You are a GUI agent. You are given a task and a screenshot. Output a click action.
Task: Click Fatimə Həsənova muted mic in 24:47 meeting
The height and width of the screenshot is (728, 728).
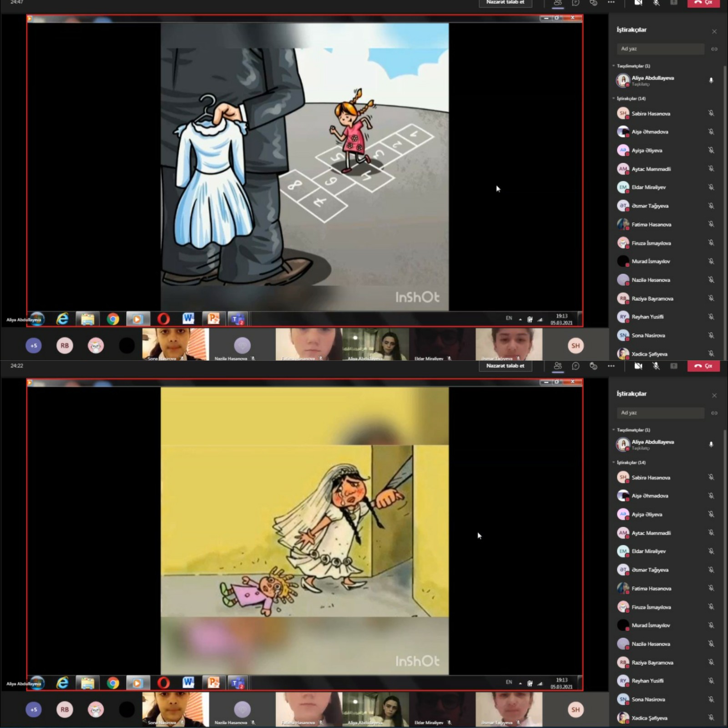pyautogui.click(x=711, y=224)
